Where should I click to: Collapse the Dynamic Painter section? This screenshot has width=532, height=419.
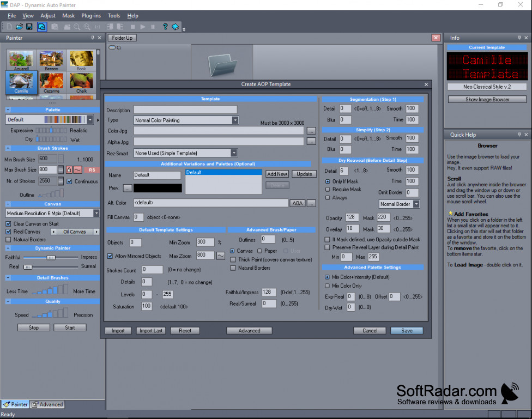click(8, 248)
